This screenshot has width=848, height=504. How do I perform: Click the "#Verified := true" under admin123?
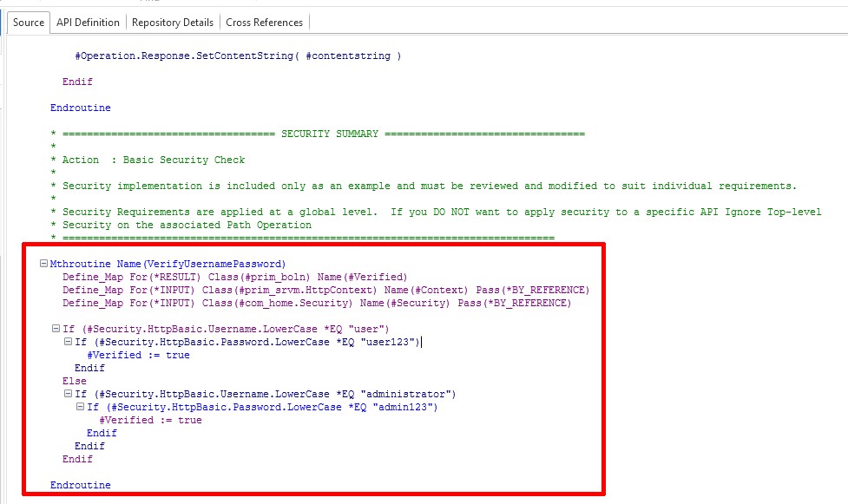coord(150,420)
